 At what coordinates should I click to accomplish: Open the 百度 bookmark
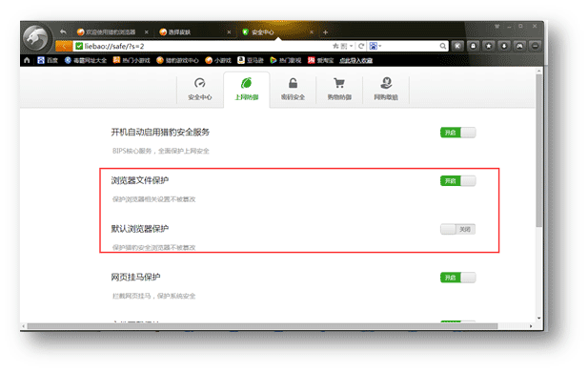tap(48, 60)
